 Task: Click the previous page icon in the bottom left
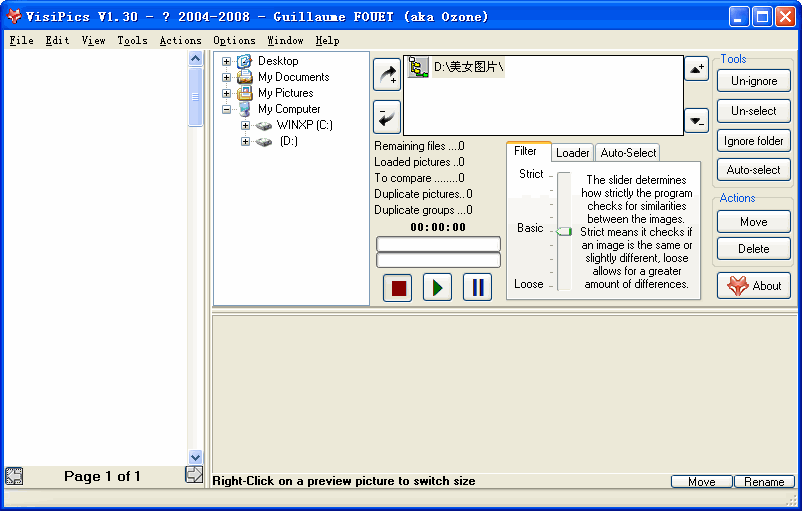(x=14, y=476)
